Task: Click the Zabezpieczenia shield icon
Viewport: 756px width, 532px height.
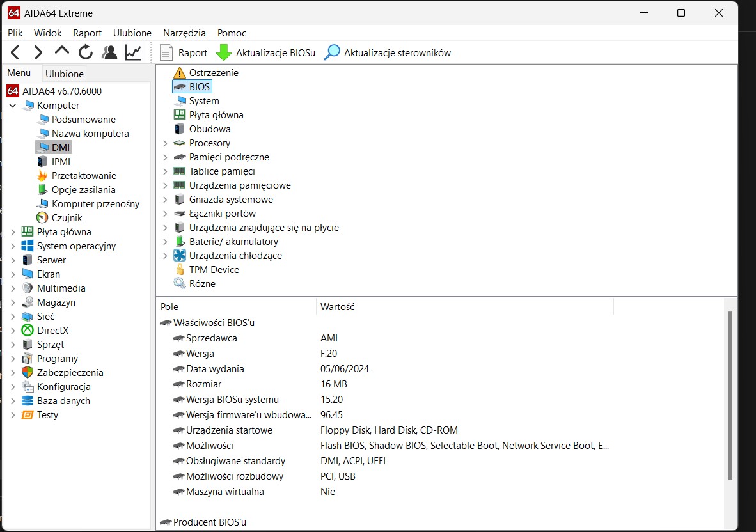Action: pos(28,373)
